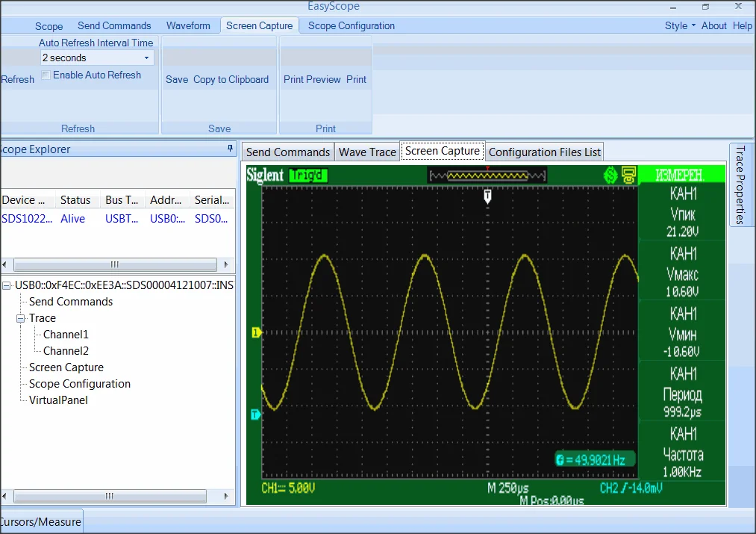Image resolution: width=756 pixels, height=534 pixels.
Task: Collapse the USB0 device tree node
Action: [x=7, y=285]
